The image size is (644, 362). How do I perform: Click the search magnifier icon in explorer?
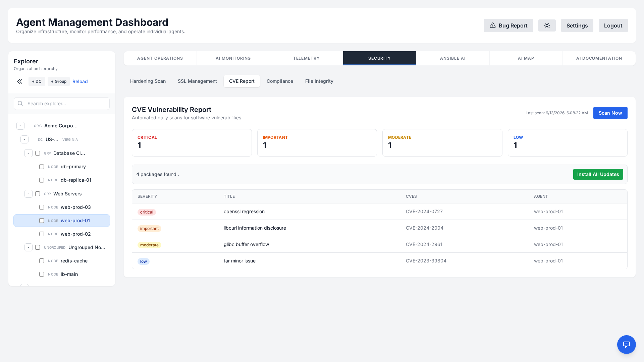pyautogui.click(x=20, y=104)
